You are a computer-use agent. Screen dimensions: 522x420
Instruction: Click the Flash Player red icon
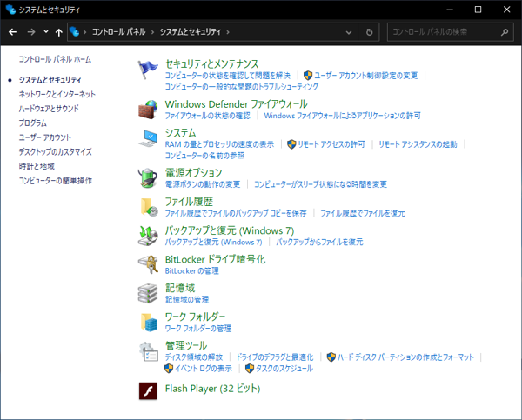coord(148,390)
